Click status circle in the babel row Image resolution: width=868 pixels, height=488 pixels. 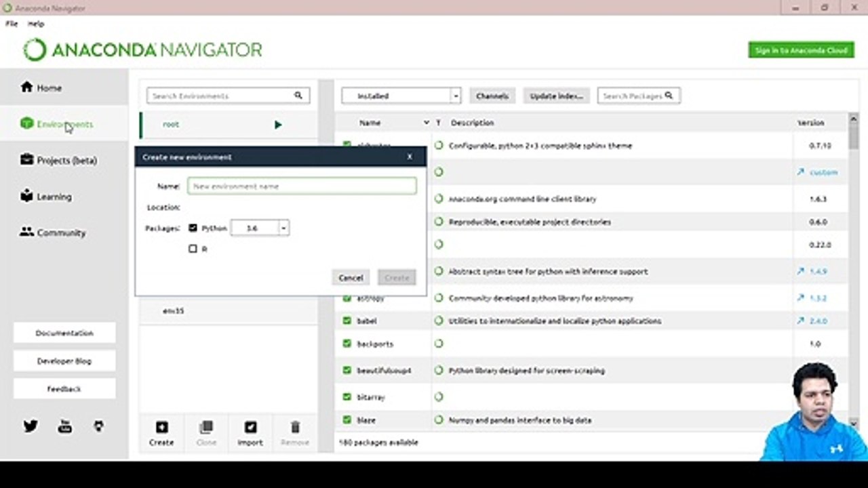439,321
